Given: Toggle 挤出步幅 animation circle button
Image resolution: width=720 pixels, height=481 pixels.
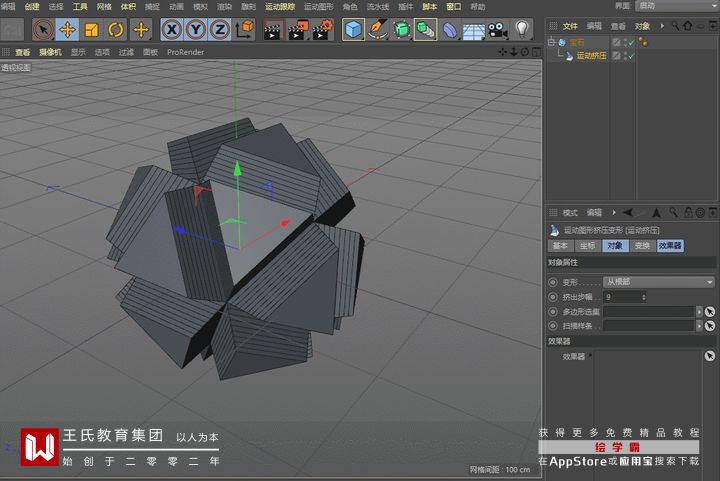Looking at the screenshot, I should pos(553,297).
